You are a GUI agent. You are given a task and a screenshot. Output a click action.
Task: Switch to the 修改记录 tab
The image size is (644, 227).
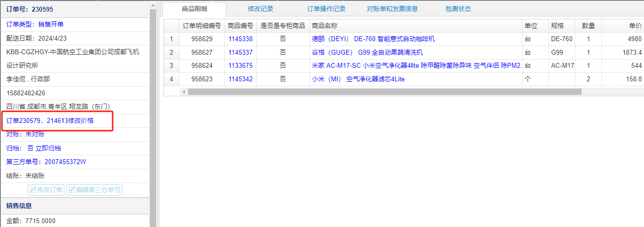pyautogui.click(x=261, y=9)
